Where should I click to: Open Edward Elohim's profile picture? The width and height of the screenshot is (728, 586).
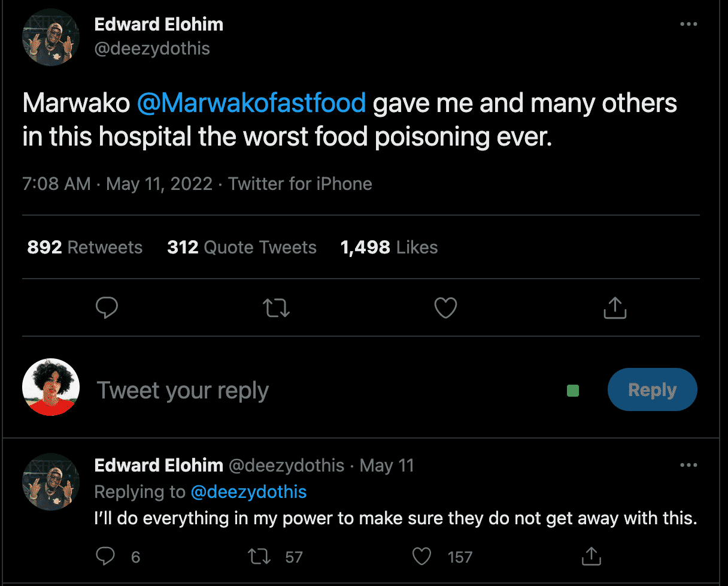pyautogui.click(x=50, y=37)
